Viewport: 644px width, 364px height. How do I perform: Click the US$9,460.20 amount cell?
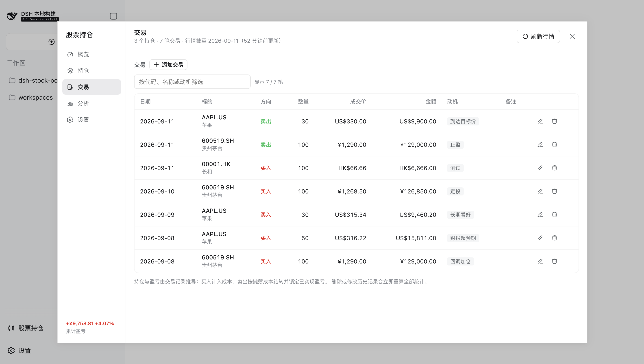coord(418,215)
